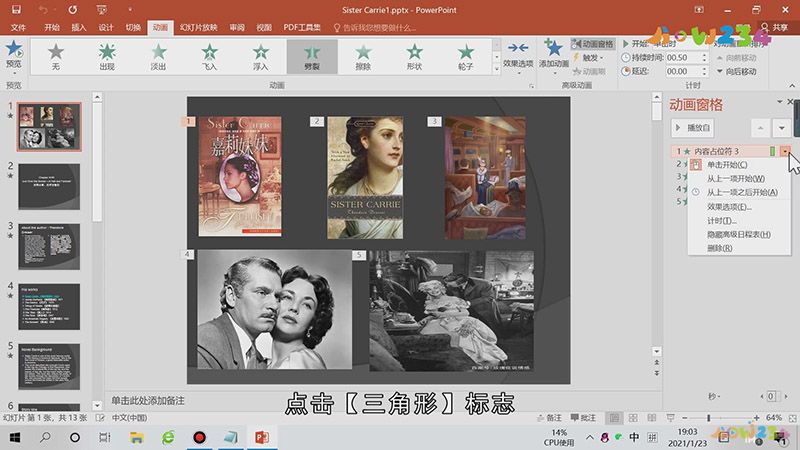Click the Windows Start button
The image size is (800, 450).
click(x=15, y=437)
